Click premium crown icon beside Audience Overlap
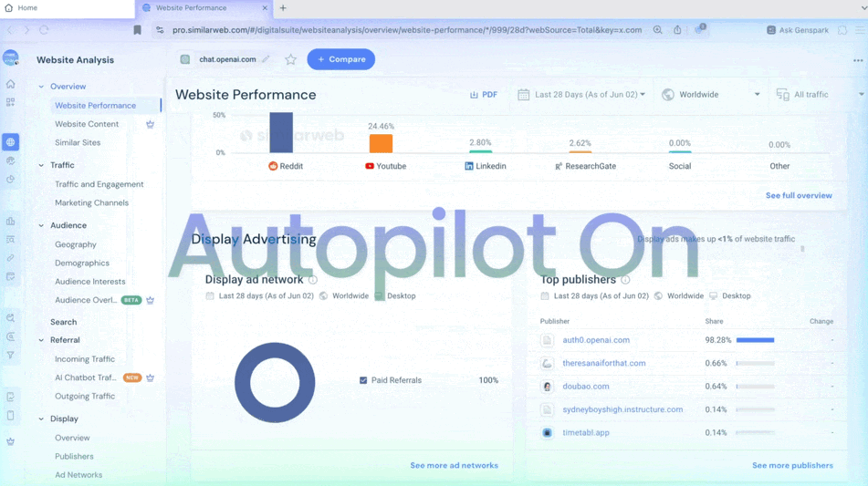The height and width of the screenshot is (486, 868). (x=150, y=300)
